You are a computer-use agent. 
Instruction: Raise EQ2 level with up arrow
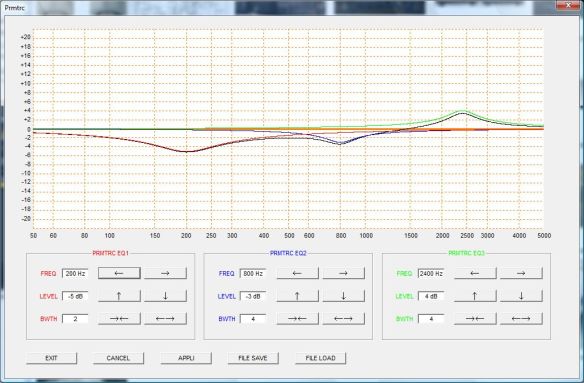coord(297,296)
